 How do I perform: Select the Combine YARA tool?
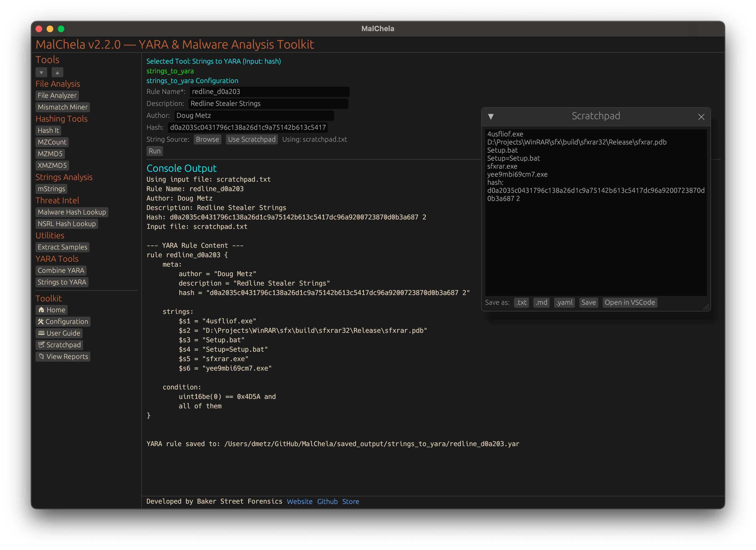(x=61, y=271)
